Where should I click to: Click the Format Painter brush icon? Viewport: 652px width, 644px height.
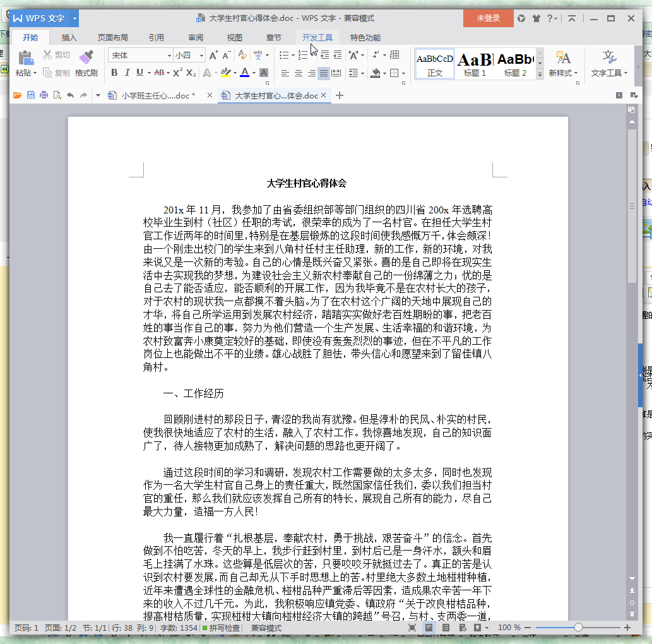pyautogui.click(x=86, y=57)
